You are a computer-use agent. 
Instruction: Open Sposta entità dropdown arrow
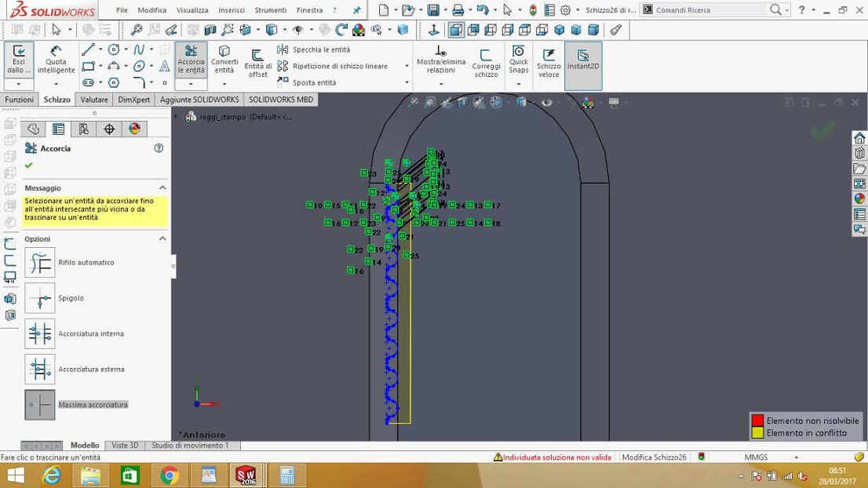(x=407, y=82)
